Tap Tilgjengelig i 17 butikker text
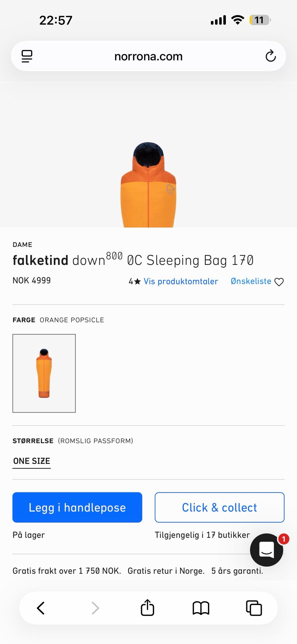The height and width of the screenshot is (644, 297). point(202,535)
